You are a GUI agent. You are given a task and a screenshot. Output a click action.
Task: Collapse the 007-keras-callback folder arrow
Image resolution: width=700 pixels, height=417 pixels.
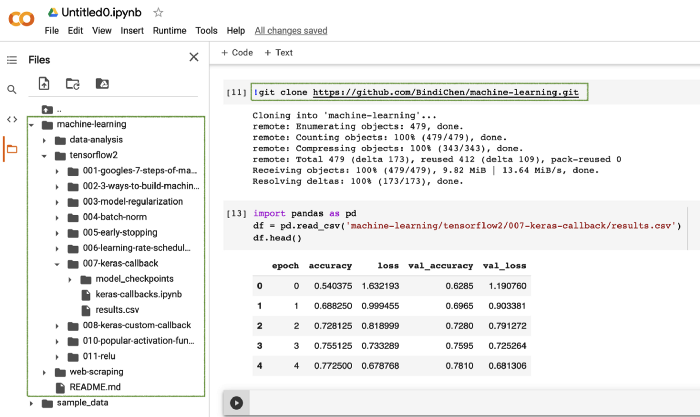point(57,264)
